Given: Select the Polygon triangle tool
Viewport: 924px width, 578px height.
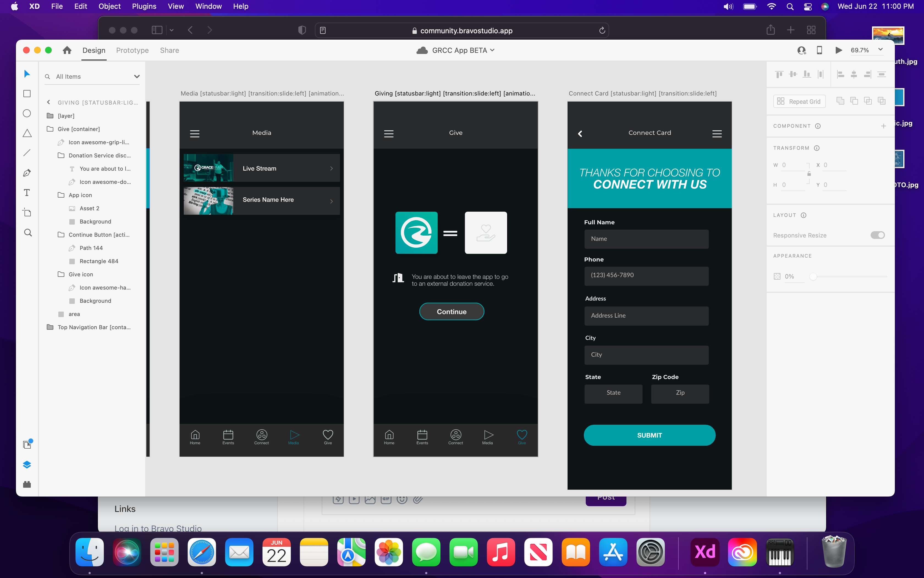Looking at the screenshot, I should pyautogui.click(x=27, y=133).
